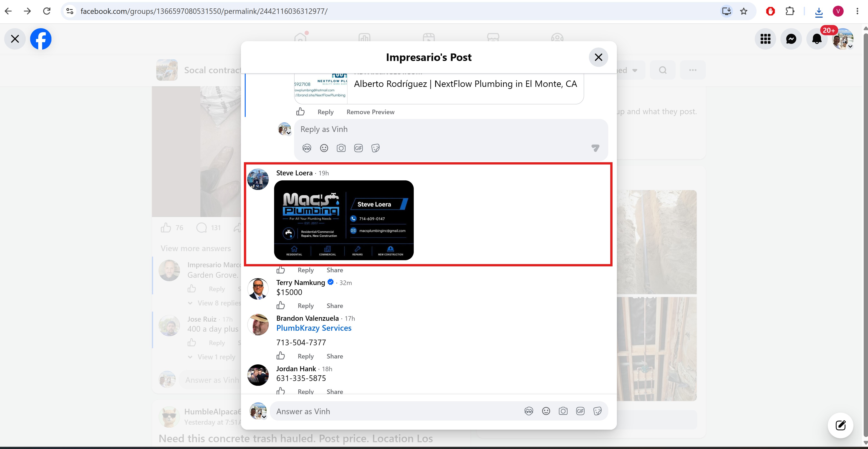
Task: Go back in browser history
Action: point(8,11)
